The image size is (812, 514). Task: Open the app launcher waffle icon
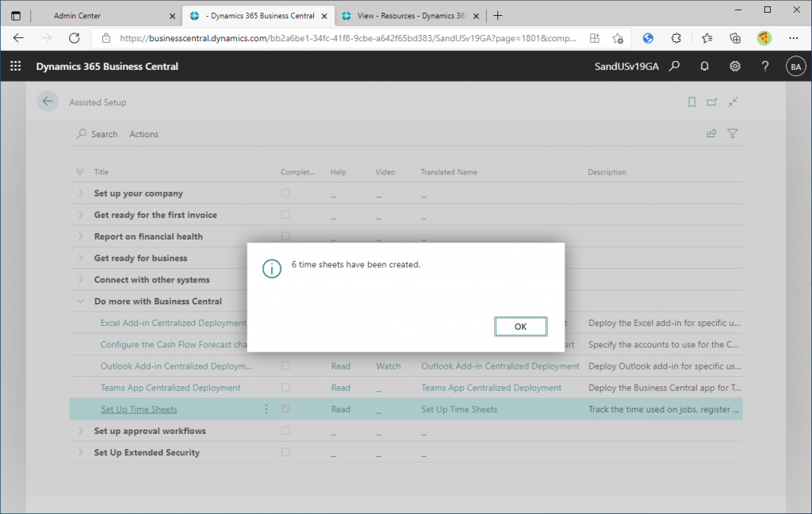16,66
